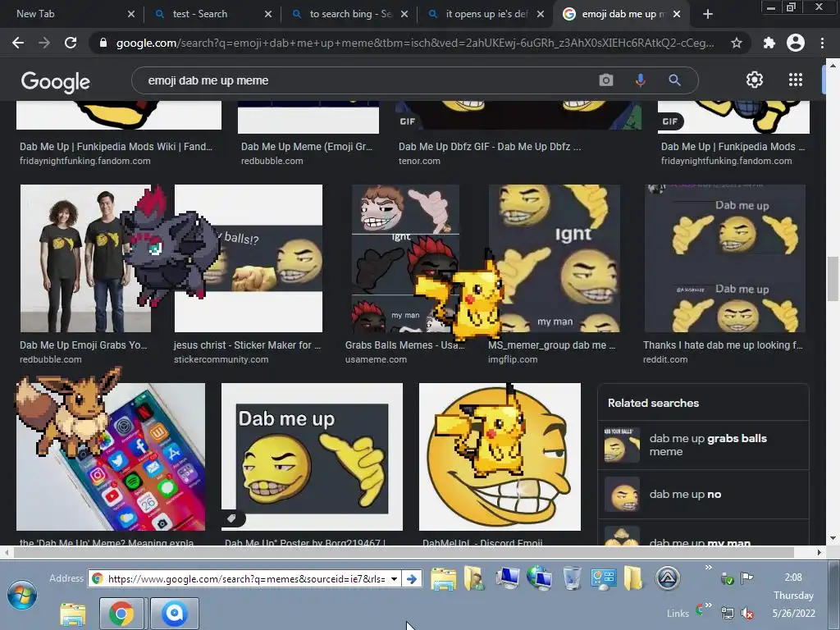Click the muted volume tray icon
Image resolution: width=840 pixels, height=630 pixels.
(x=746, y=613)
